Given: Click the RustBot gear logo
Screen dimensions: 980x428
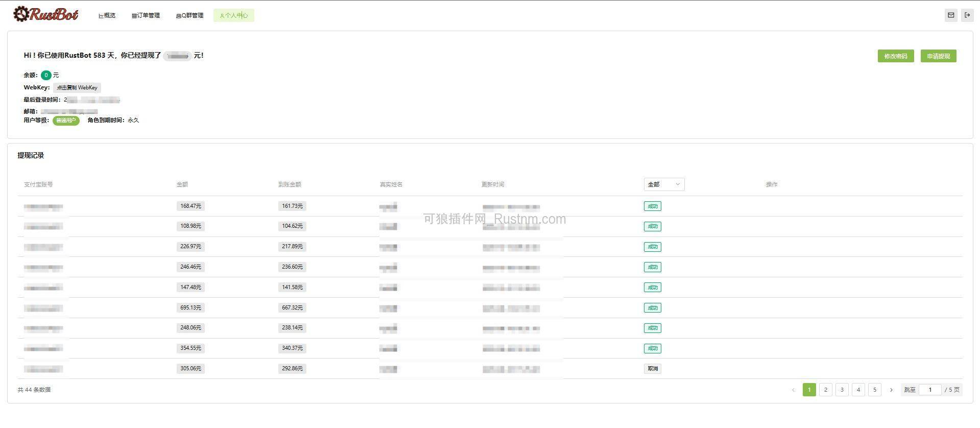Looking at the screenshot, I should 45,14.
